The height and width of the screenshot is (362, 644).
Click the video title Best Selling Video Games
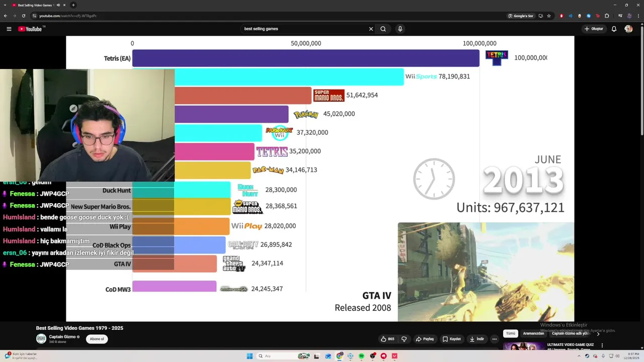(x=79, y=328)
